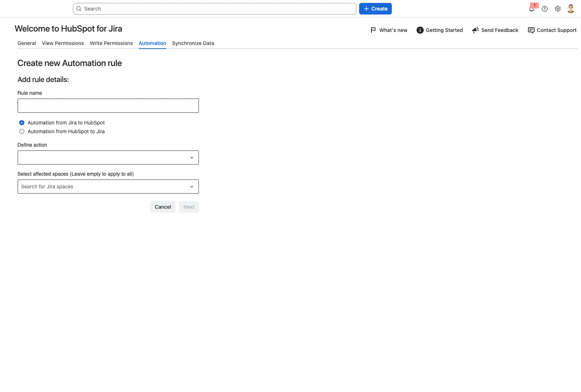Open the user profile avatar
The width and height of the screenshot is (581, 392).
click(571, 9)
